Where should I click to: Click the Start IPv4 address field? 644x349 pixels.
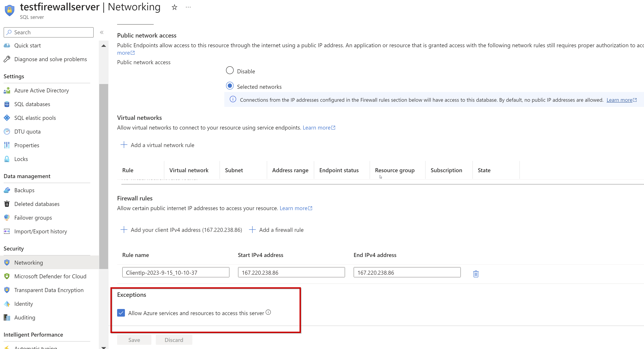tap(291, 272)
